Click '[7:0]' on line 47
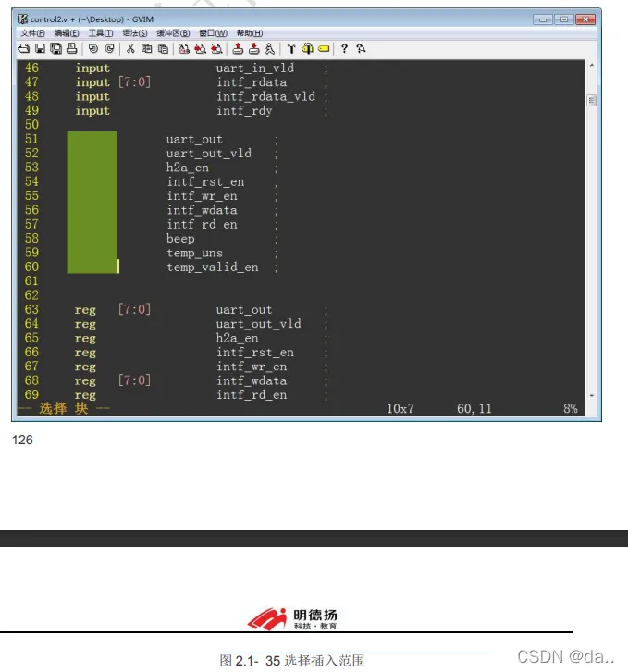 point(134,81)
